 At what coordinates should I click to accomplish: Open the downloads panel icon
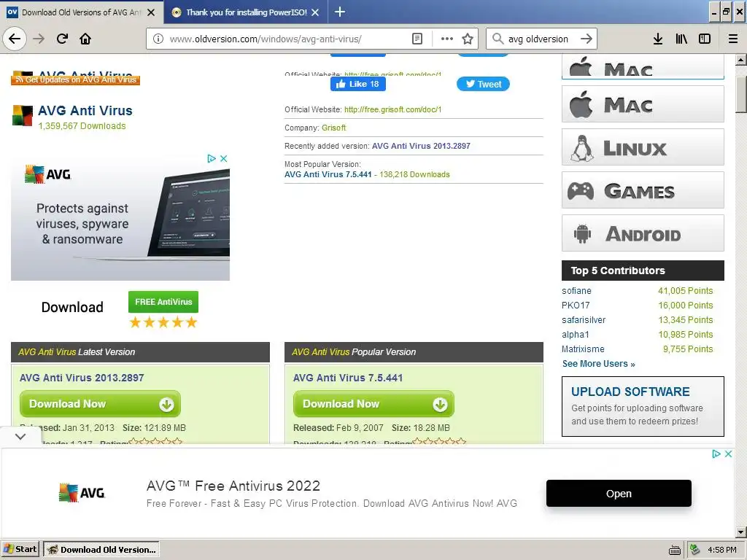tap(658, 39)
